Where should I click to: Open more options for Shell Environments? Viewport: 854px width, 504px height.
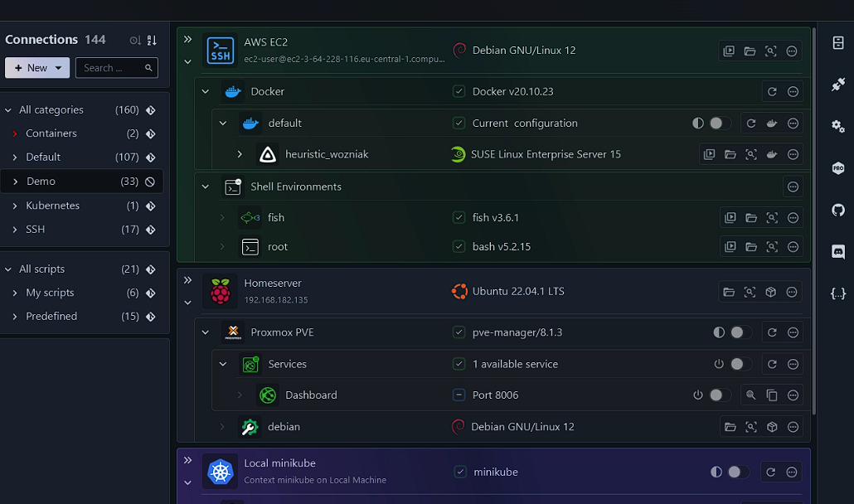pyautogui.click(x=793, y=187)
